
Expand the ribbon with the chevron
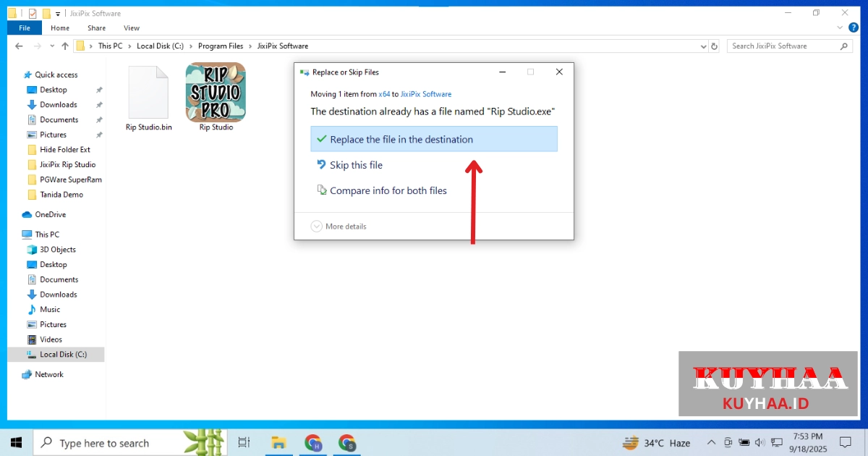[x=840, y=28]
